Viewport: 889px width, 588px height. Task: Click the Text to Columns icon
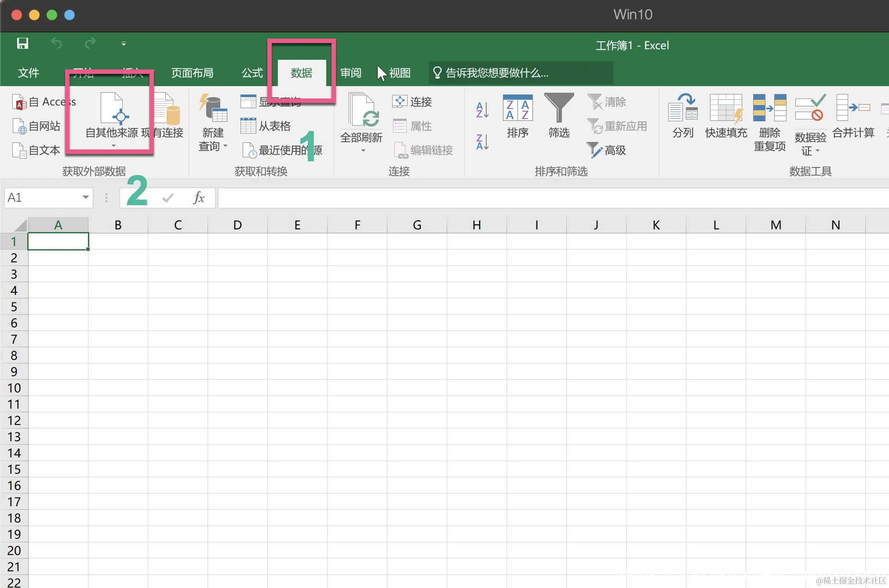683,108
